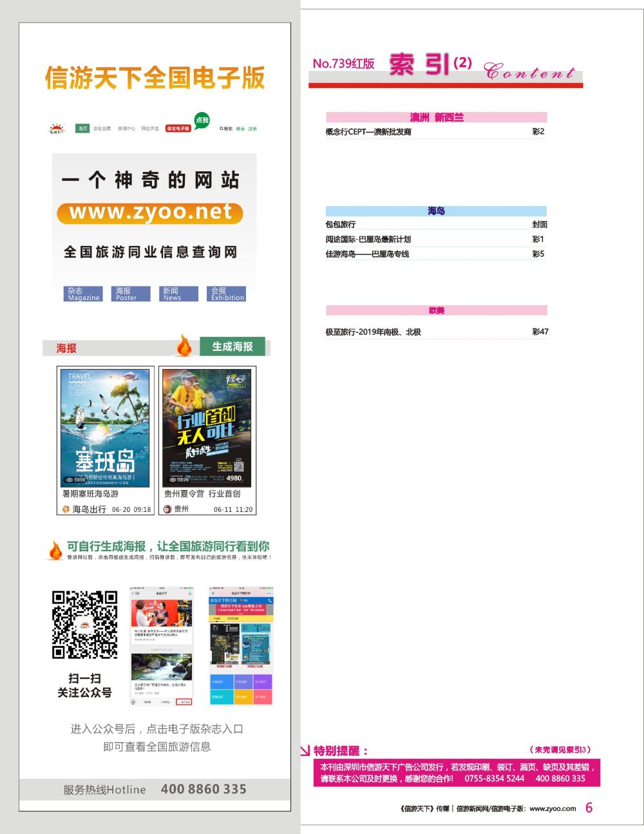Click the eye views icon on 塞班岛 poster

click(70, 480)
